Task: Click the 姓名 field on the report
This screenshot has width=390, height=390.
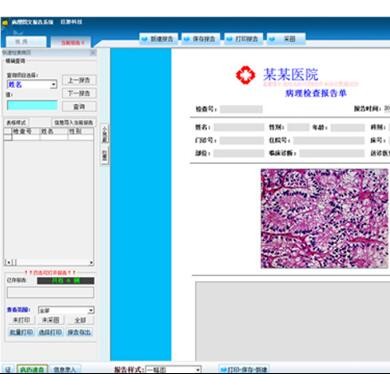Action: pyautogui.click(x=239, y=127)
